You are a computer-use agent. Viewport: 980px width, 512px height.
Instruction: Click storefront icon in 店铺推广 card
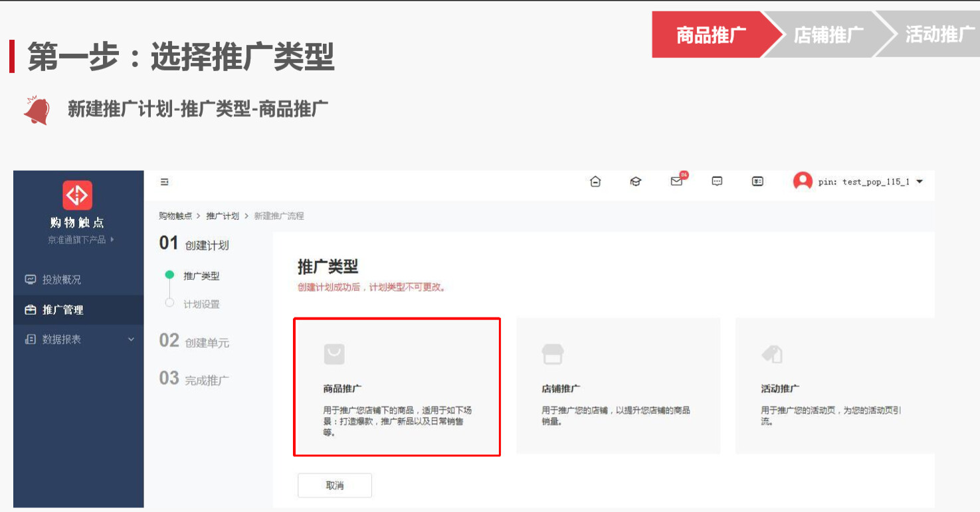(553, 354)
